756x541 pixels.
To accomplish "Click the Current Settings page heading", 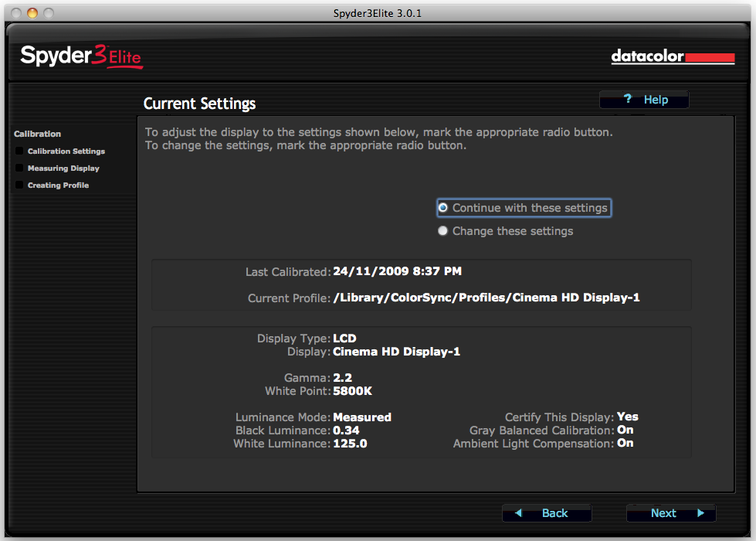I will [x=199, y=104].
